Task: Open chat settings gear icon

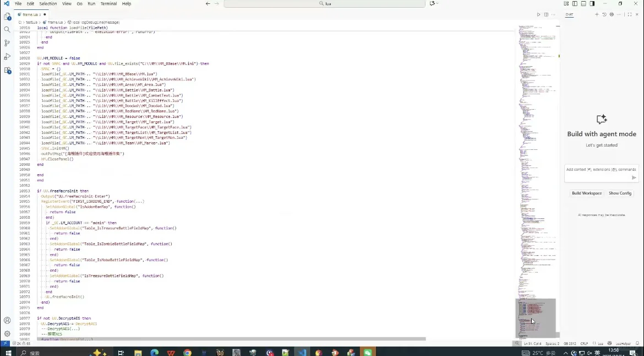Action: [612, 14]
